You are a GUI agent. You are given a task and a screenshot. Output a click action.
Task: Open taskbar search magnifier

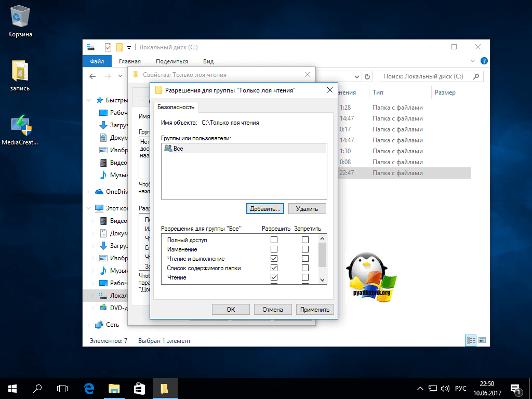pyautogui.click(x=37, y=389)
